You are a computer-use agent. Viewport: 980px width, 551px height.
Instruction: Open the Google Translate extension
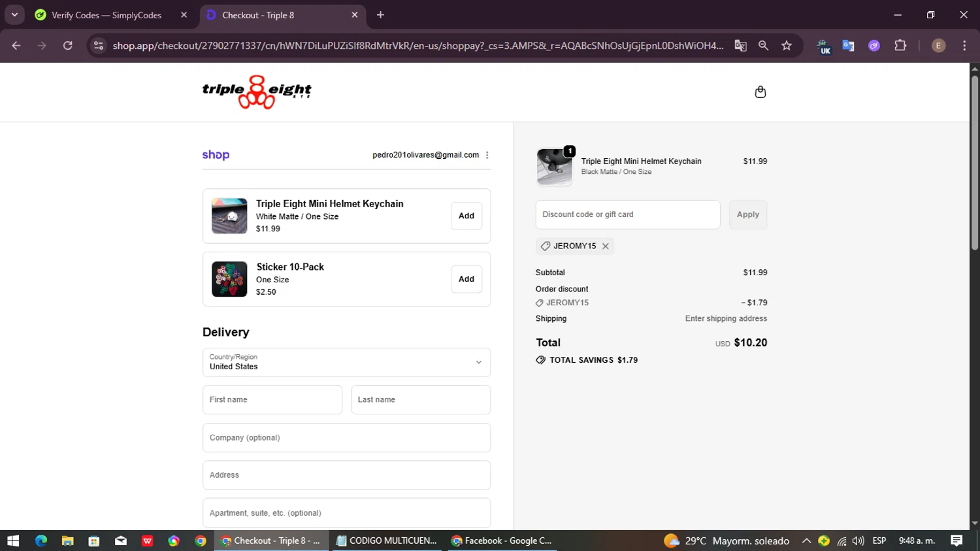click(x=848, y=46)
